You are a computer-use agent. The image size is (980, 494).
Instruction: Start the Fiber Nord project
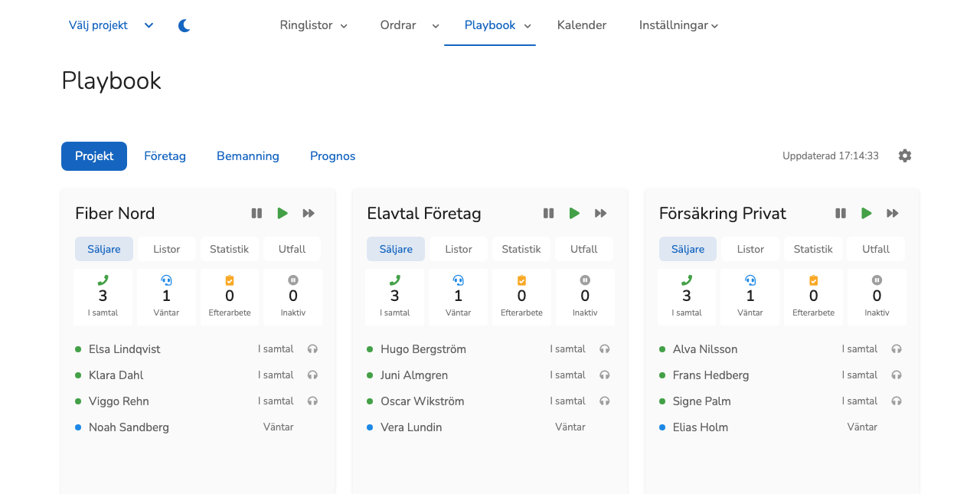(x=283, y=214)
